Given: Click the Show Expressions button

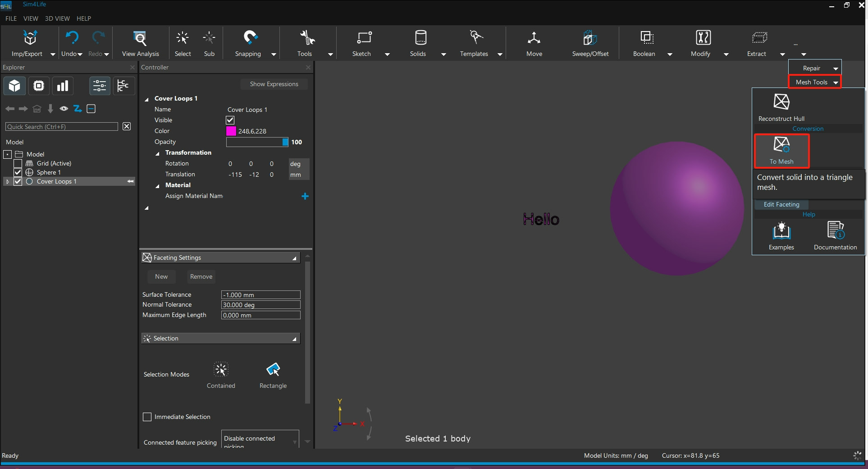Looking at the screenshot, I should tap(274, 84).
